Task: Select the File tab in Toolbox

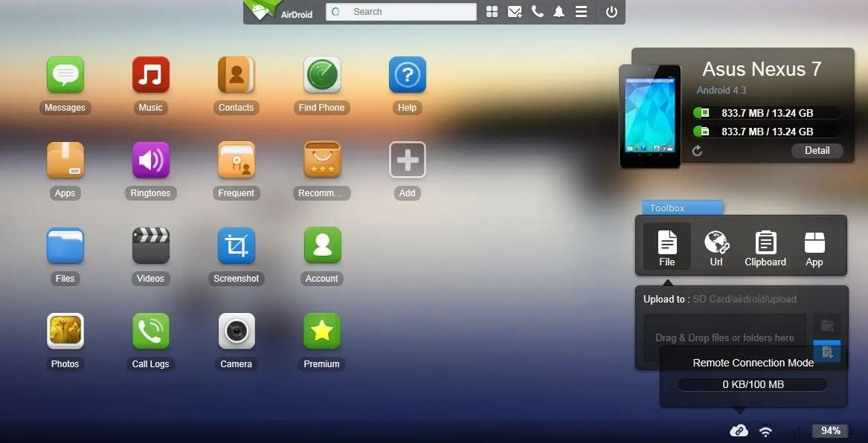Action: (x=667, y=247)
